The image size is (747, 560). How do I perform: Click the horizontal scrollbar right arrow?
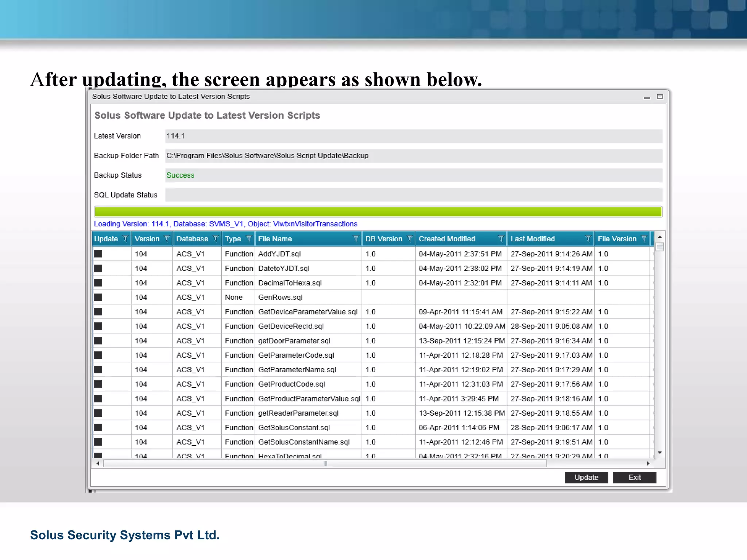click(648, 463)
